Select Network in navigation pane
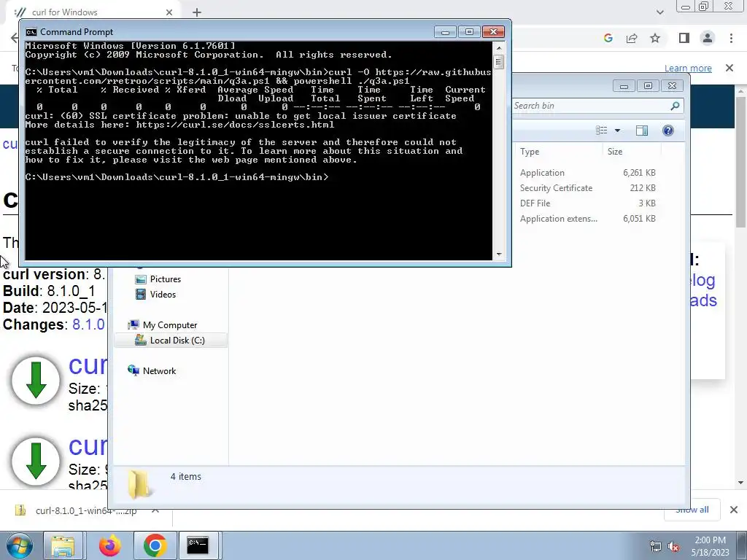747x560 pixels. point(158,370)
